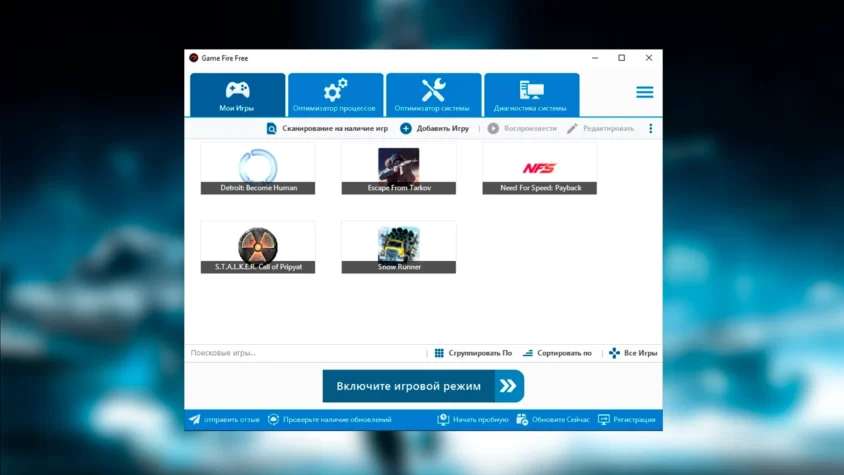The image size is (844, 475).
Task: Click Проверьте наличие обновлений
Action: (329, 420)
